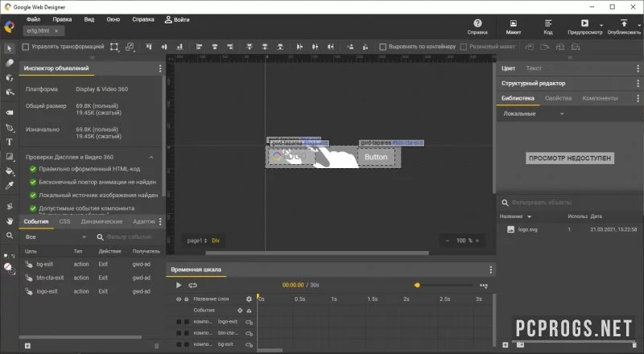Viewport: 644px width, 354px height.
Task: Open the Окно menu
Action: (x=114, y=19)
